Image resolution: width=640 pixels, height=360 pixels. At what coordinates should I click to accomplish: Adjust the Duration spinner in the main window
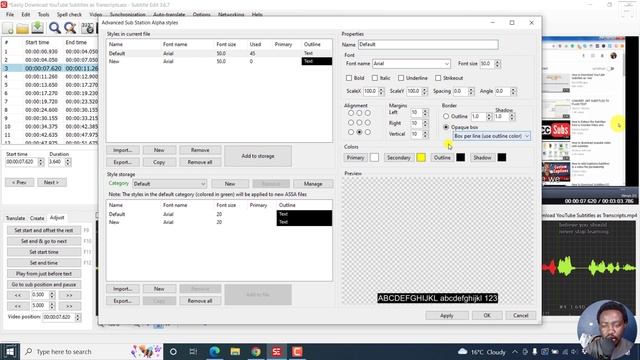68,162
